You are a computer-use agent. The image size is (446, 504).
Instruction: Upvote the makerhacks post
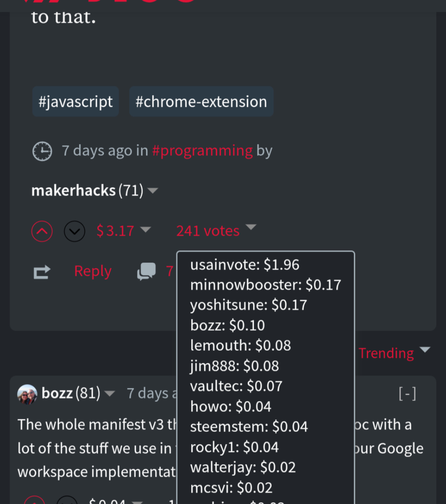coord(42,231)
